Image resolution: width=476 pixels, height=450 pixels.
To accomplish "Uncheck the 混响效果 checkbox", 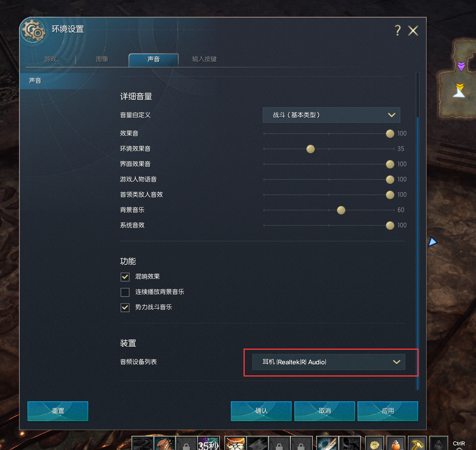I will (125, 277).
